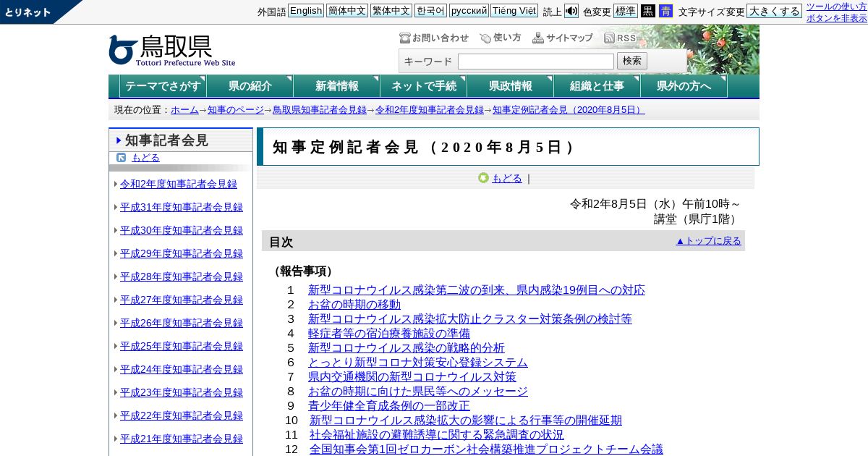Image resolution: width=868 pixels, height=456 pixels.
Task: Click 令和2年度知事記者会見録 breadcrumb link
Action: pyautogui.click(x=430, y=110)
